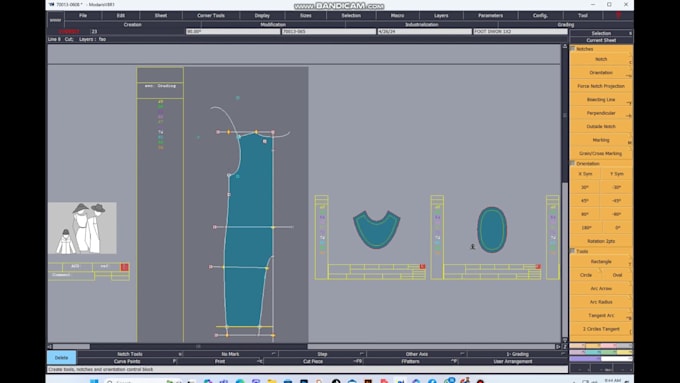Rotate by -30° button
This screenshot has height=383, width=680.
coord(617,187)
